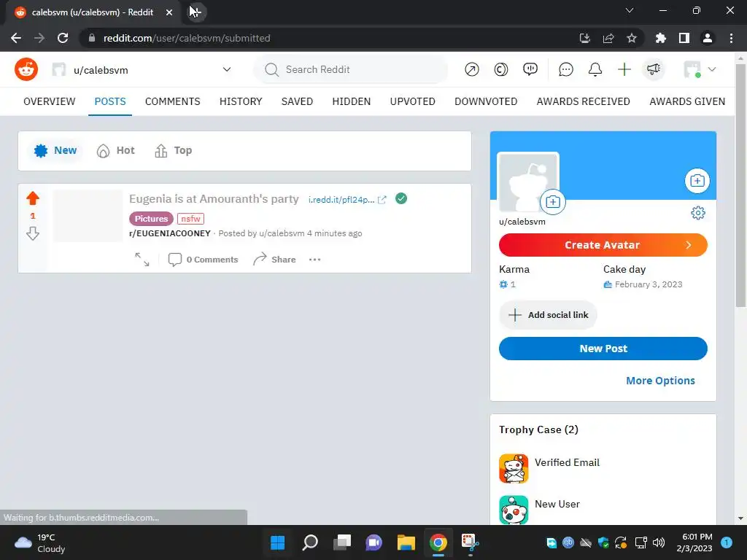Toggle Chrome side panel
This screenshot has width=747, height=560.
[x=684, y=38]
